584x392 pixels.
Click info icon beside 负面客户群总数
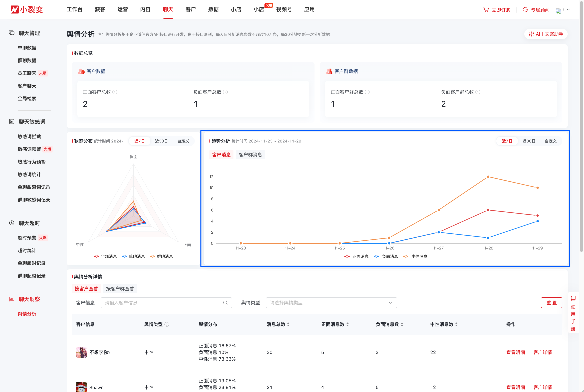point(478,92)
